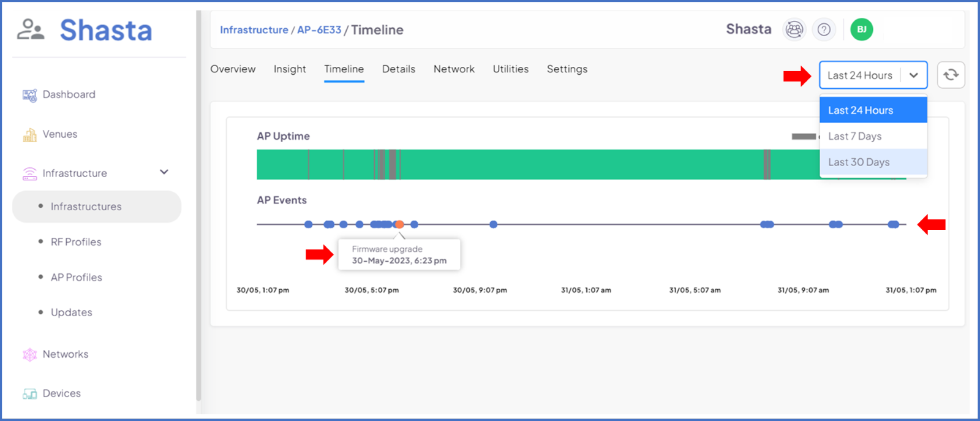Click the Devices icon in sidebar
Viewport: 980px width, 421px height.
29,394
